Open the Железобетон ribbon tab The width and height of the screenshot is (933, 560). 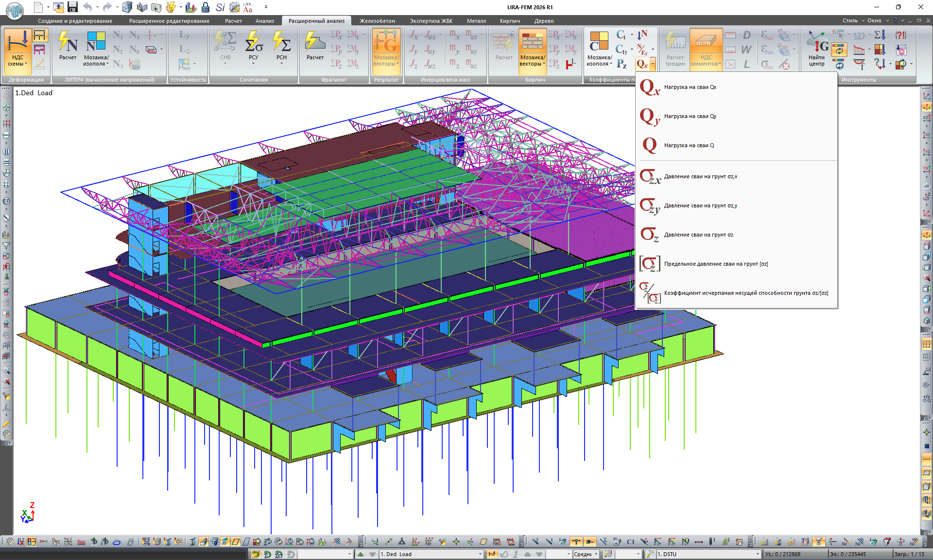[x=377, y=21]
